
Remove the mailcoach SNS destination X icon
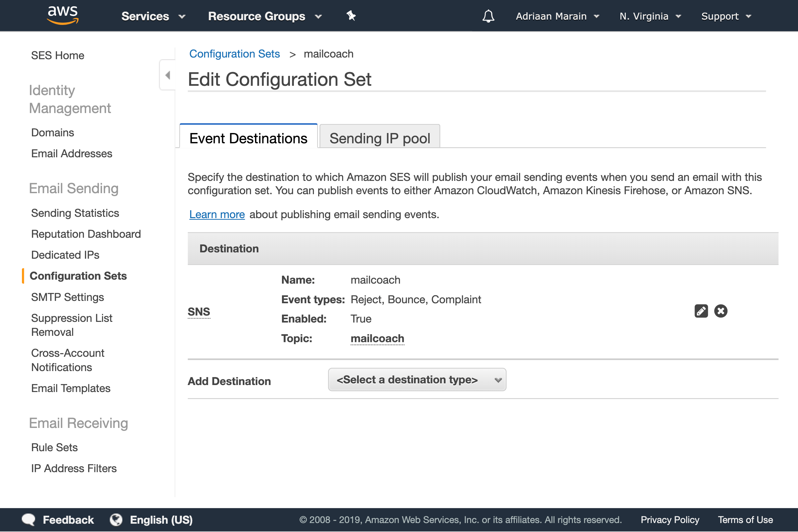pyautogui.click(x=721, y=311)
